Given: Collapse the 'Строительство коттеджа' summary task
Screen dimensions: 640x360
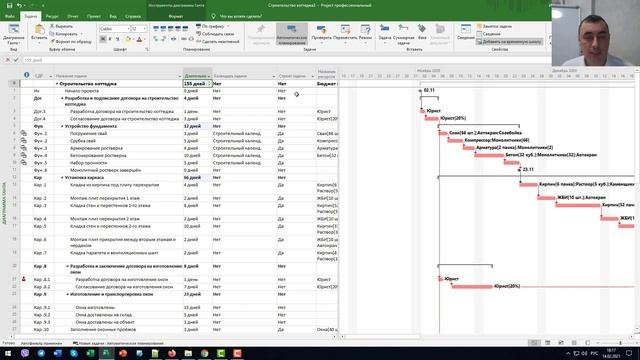Looking at the screenshot, I should point(57,84).
